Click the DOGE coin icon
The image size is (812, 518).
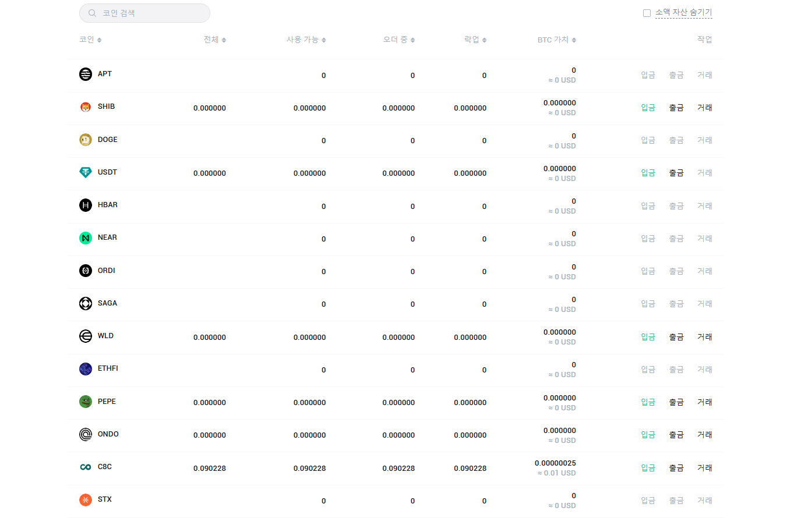click(86, 140)
